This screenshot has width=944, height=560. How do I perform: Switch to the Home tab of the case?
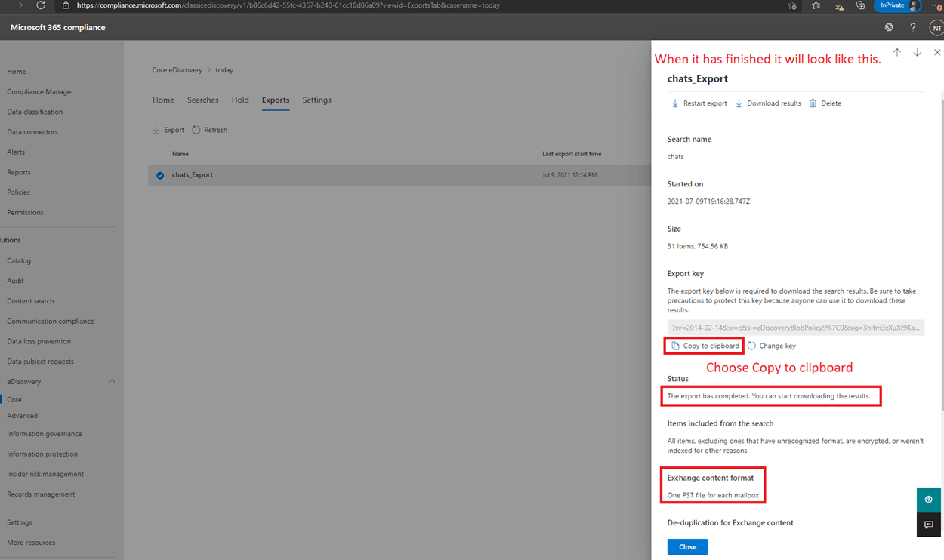163,100
